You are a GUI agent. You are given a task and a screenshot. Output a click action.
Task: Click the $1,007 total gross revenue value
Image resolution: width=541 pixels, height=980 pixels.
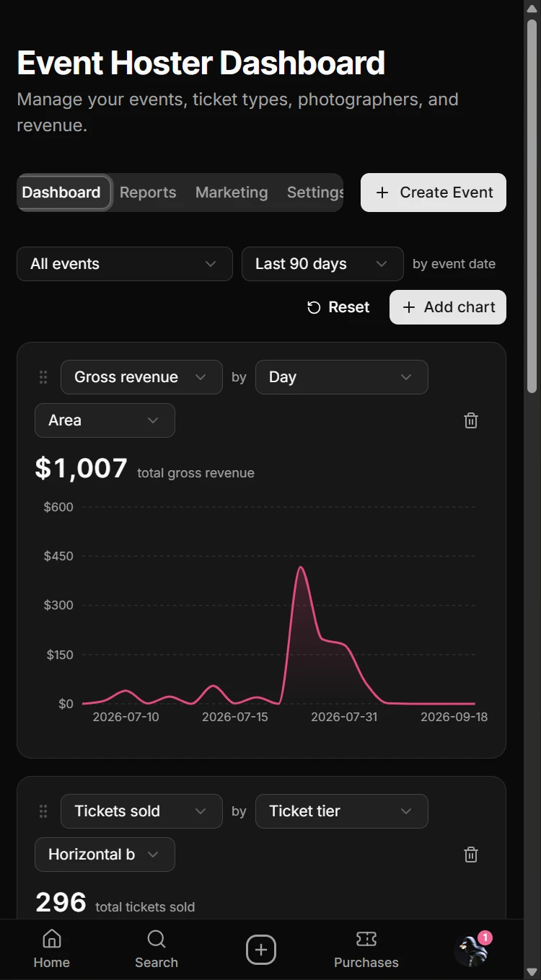(x=82, y=469)
